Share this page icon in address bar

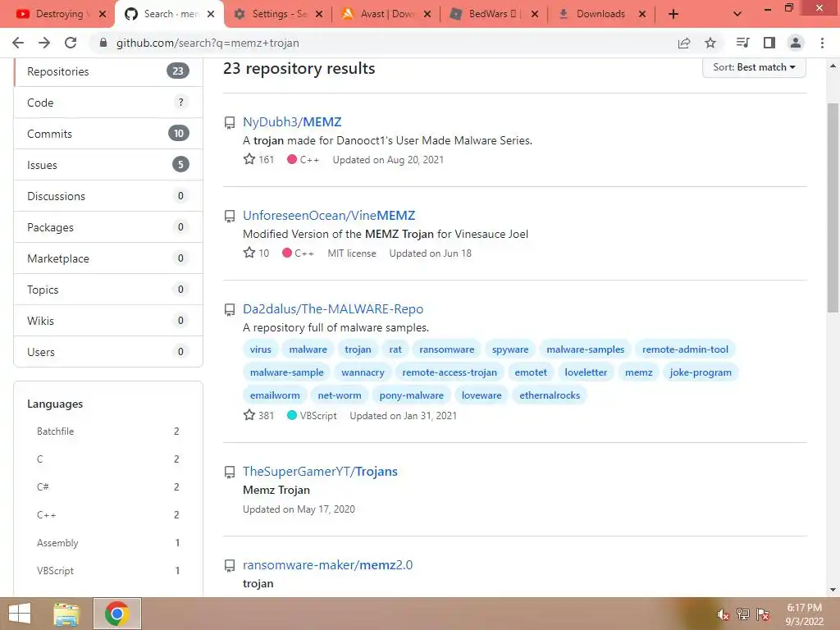684,43
